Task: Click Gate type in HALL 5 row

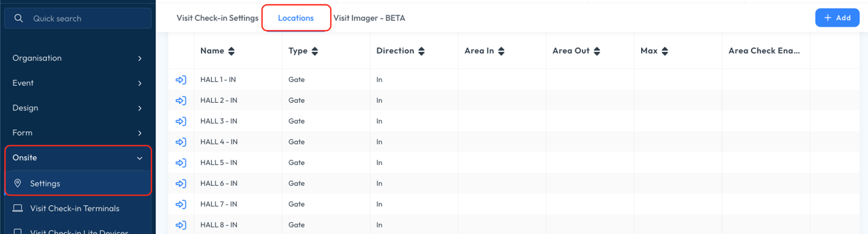Action: (x=296, y=162)
